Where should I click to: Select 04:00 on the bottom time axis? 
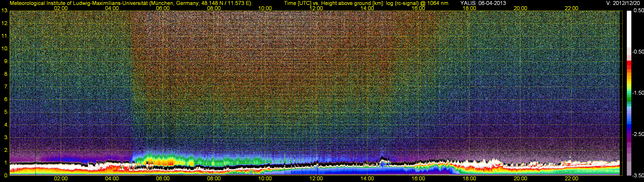point(112,179)
